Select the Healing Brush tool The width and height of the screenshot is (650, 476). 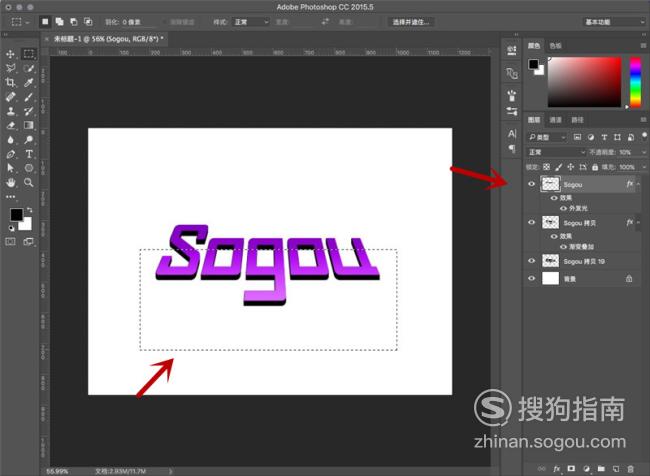(x=10, y=97)
